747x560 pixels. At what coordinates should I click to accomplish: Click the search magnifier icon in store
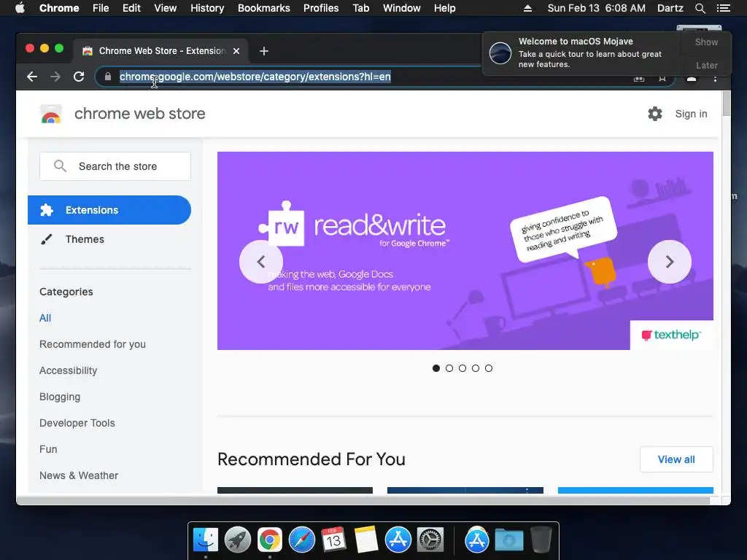pos(60,166)
